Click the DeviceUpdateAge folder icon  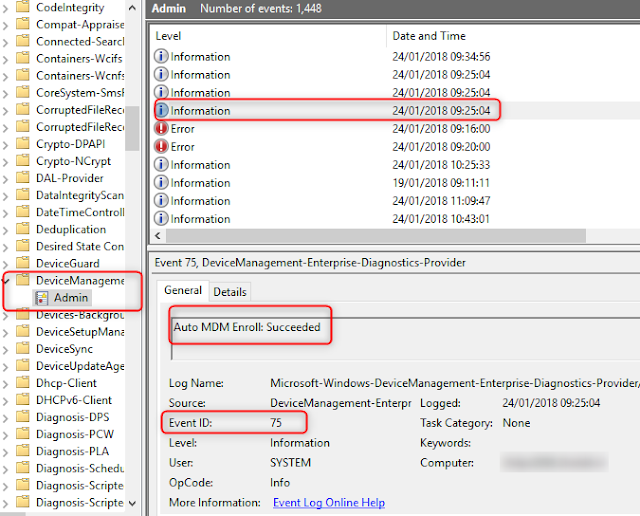(23, 366)
